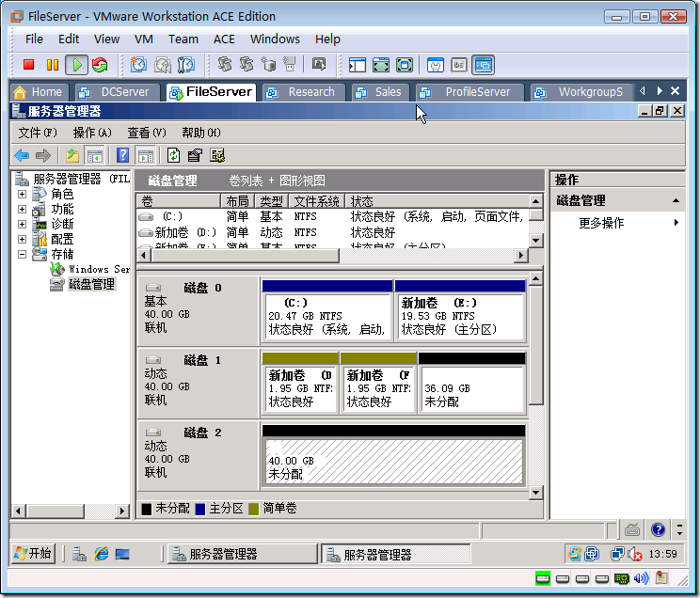This screenshot has width=700, height=598.
Task: Click the VMware sound device status icon
Action: tap(641, 579)
